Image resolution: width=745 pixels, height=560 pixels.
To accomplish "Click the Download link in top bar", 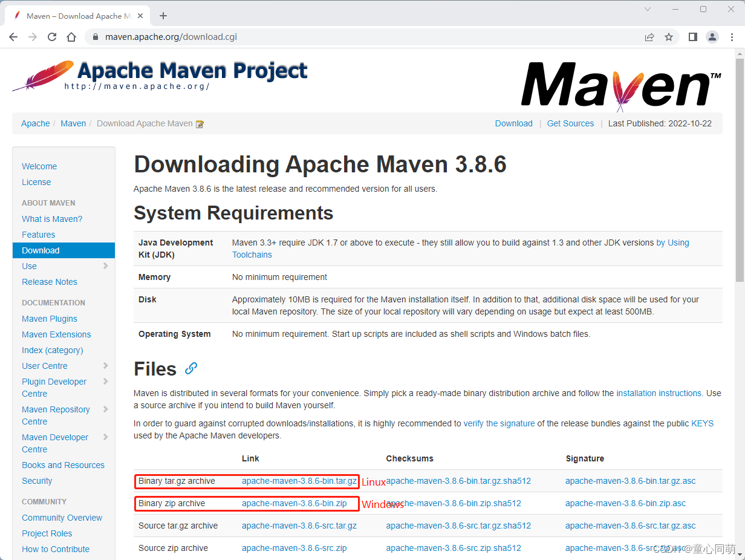I will coord(514,123).
